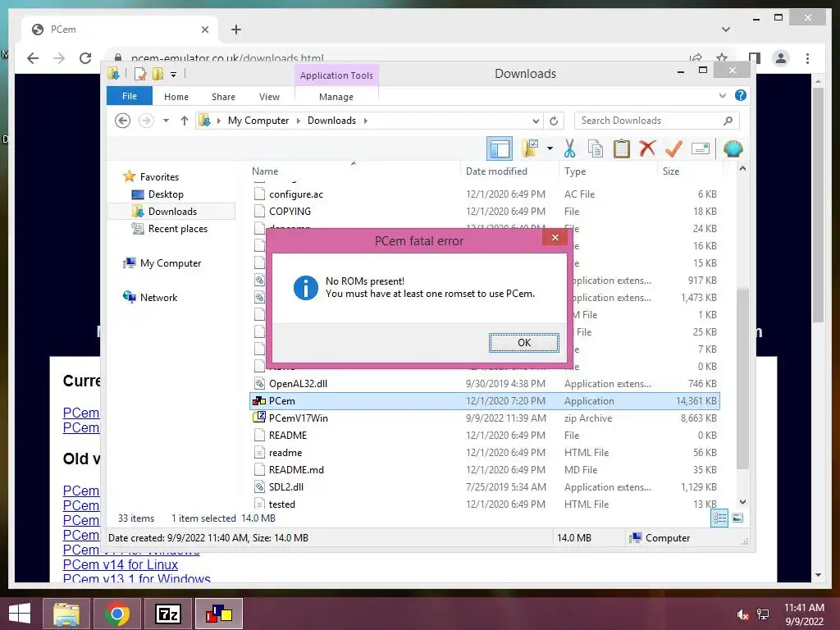Select Downloads in the navigation pane
Image resolution: width=840 pixels, height=630 pixels.
[172, 212]
